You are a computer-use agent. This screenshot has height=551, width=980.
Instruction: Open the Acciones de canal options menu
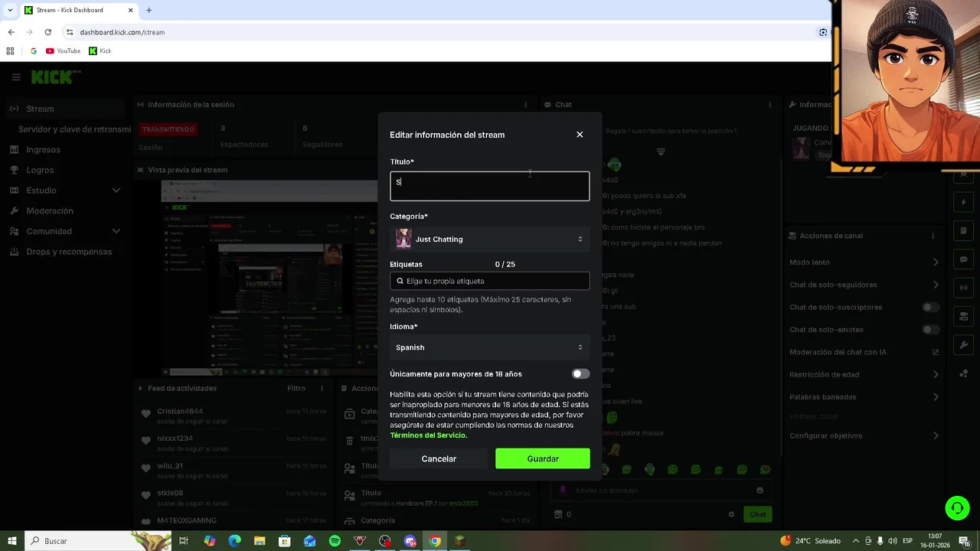933,236
